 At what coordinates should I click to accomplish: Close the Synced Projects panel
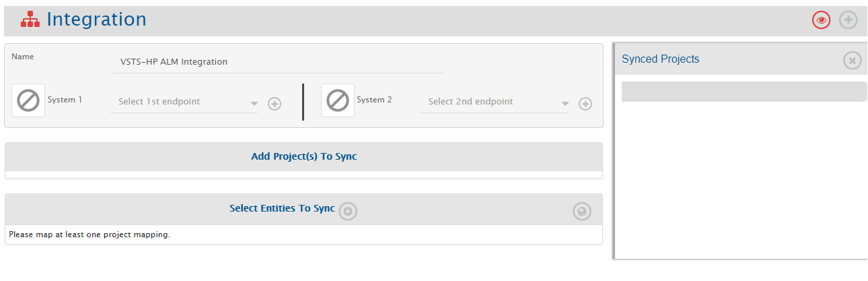(x=853, y=61)
